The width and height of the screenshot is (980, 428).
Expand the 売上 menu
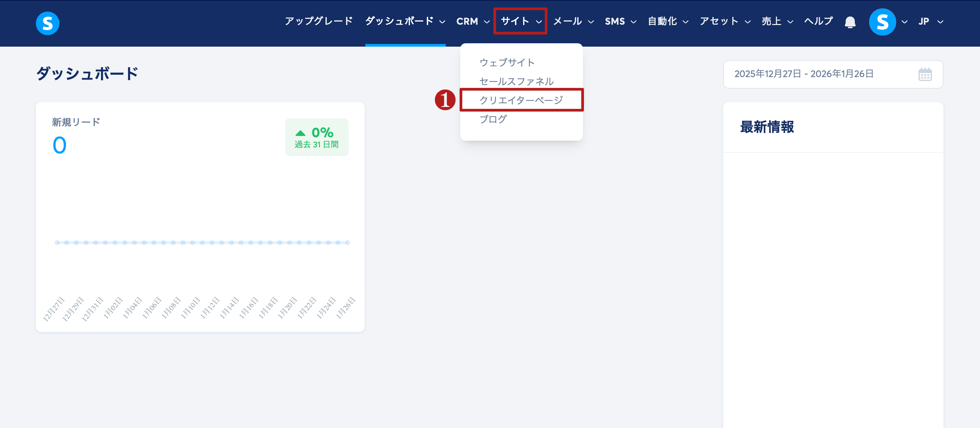click(x=777, y=21)
